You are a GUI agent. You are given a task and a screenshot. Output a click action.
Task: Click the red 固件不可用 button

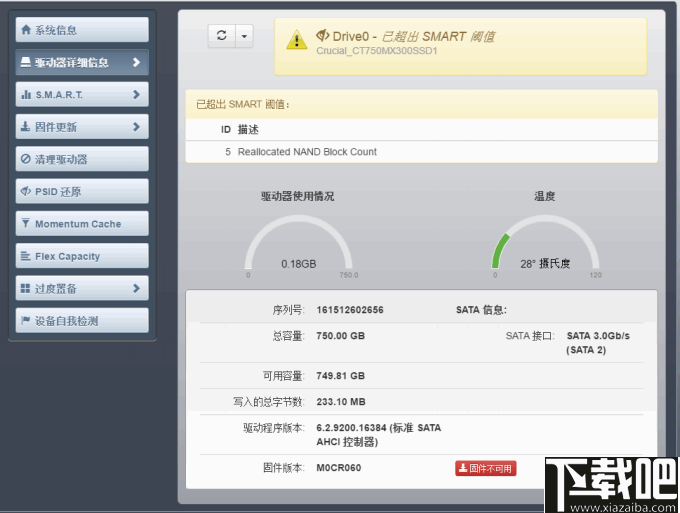click(x=486, y=468)
